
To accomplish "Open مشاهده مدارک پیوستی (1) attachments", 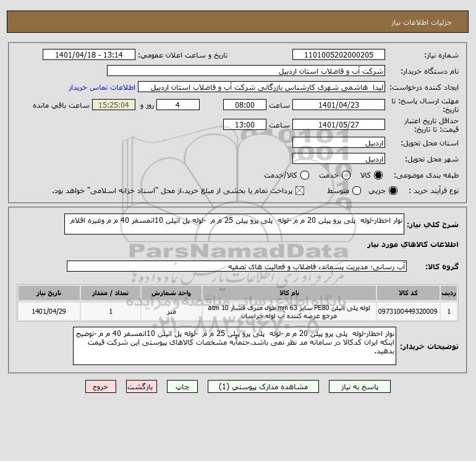I will (x=263, y=387).
